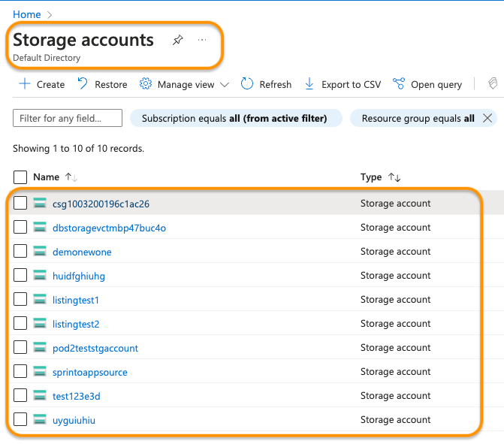
Task: Open the pod2teststgaccount storage account
Action: point(95,348)
